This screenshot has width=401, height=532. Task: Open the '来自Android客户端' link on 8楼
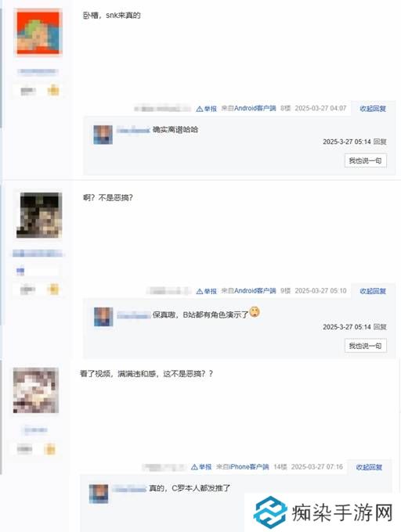[248, 108]
